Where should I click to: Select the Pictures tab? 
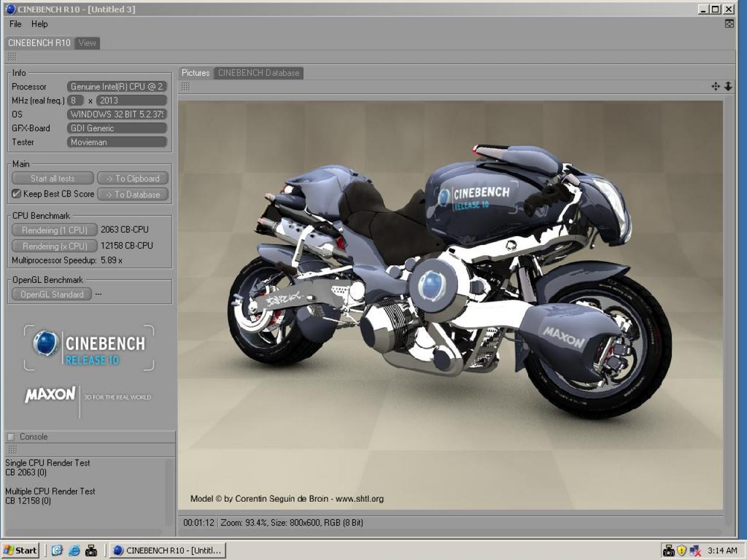tap(196, 73)
